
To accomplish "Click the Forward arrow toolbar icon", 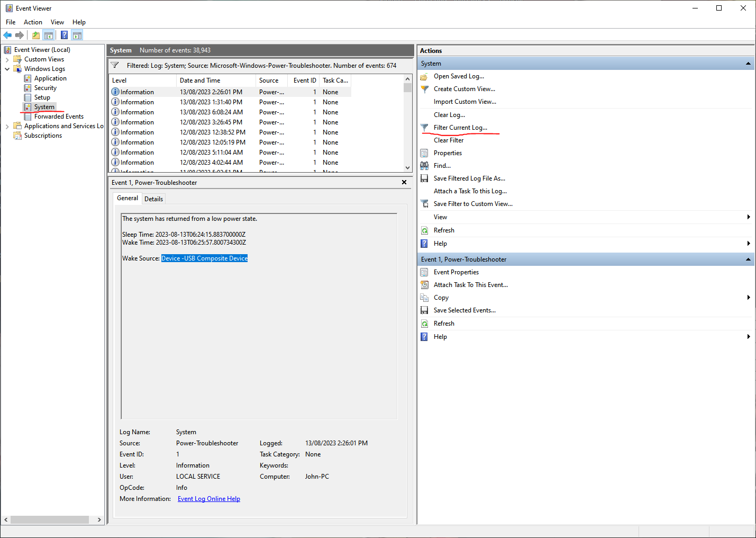I will click(20, 35).
